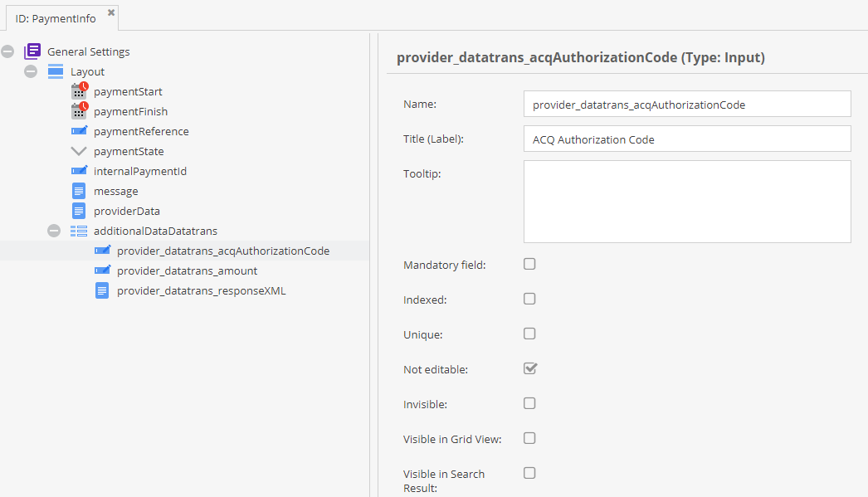Click the paymentStart calendar icon
Viewport: 868px width, 497px height.
(x=79, y=90)
